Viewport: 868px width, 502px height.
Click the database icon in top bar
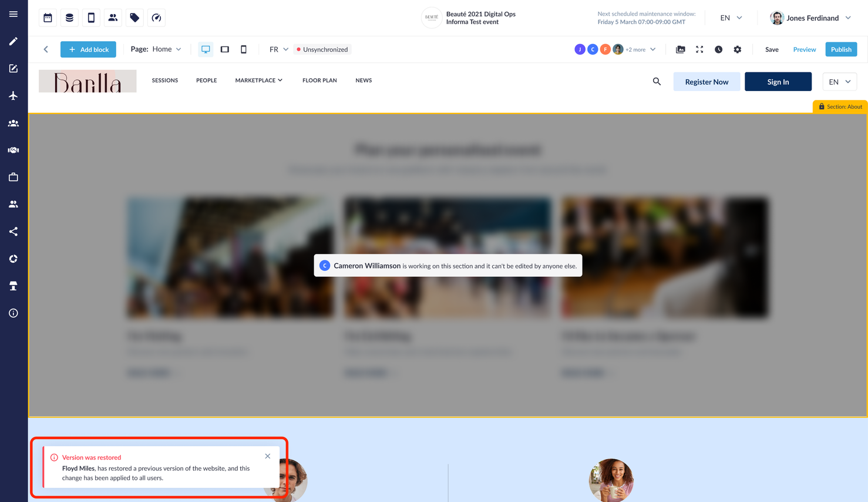pyautogui.click(x=69, y=18)
